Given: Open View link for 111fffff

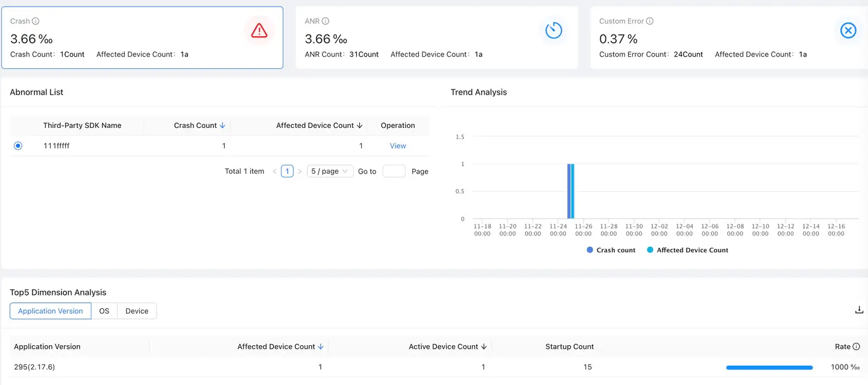Looking at the screenshot, I should pos(398,145).
